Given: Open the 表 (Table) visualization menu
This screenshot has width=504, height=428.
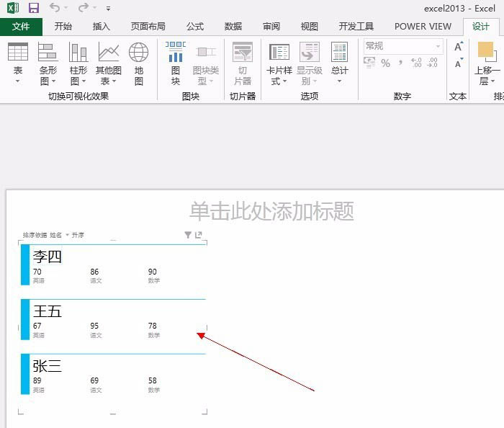Looking at the screenshot, I should pos(18,63).
